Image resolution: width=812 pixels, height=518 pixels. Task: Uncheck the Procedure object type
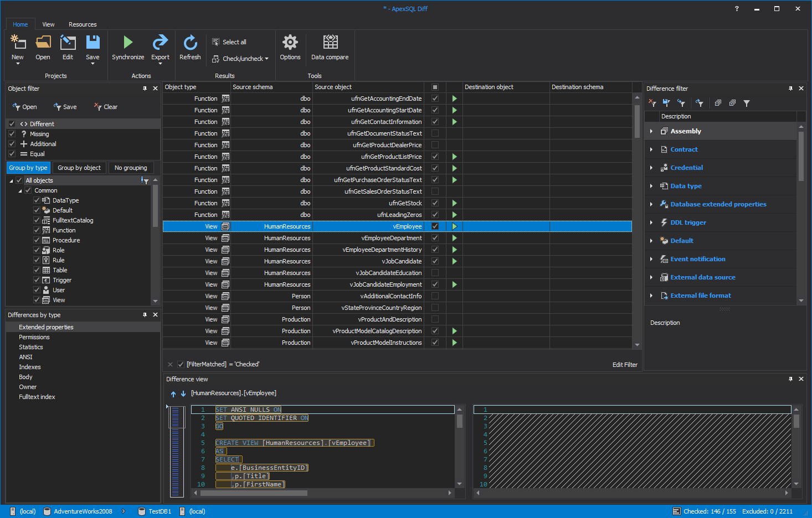click(37, 240)
